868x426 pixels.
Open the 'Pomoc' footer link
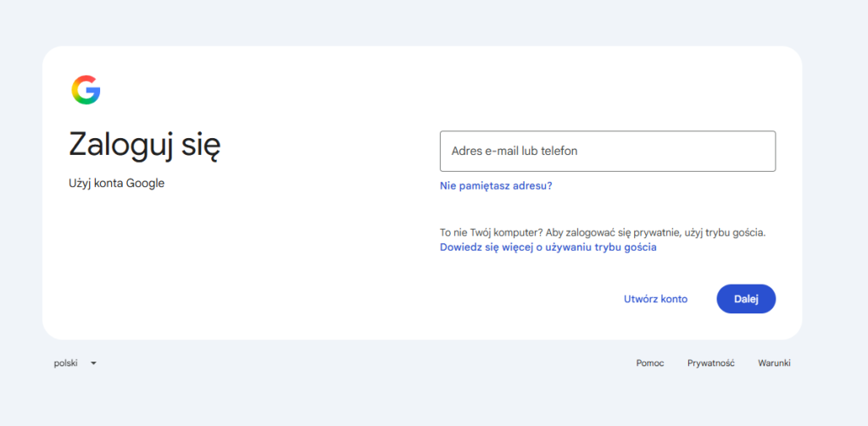pyautogui.click(x=650, y=363)
